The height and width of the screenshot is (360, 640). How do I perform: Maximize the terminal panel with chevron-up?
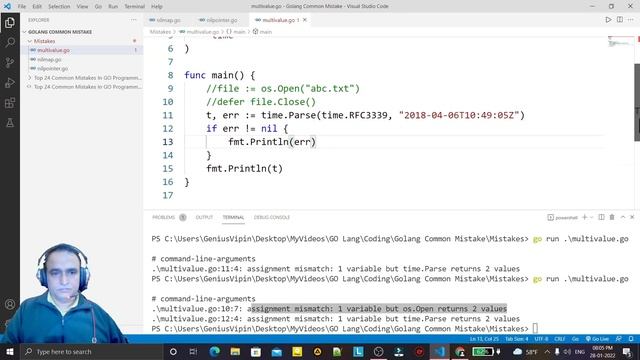tap(622, 217)
